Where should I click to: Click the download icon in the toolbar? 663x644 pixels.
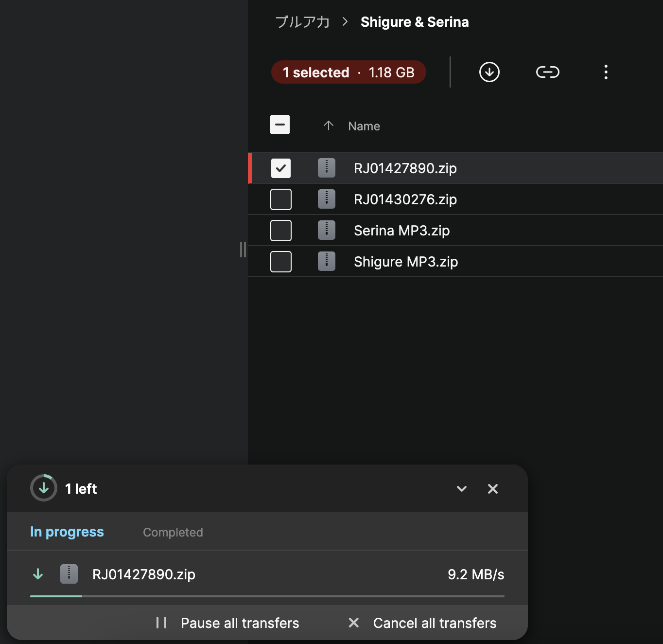pos(489,72)
